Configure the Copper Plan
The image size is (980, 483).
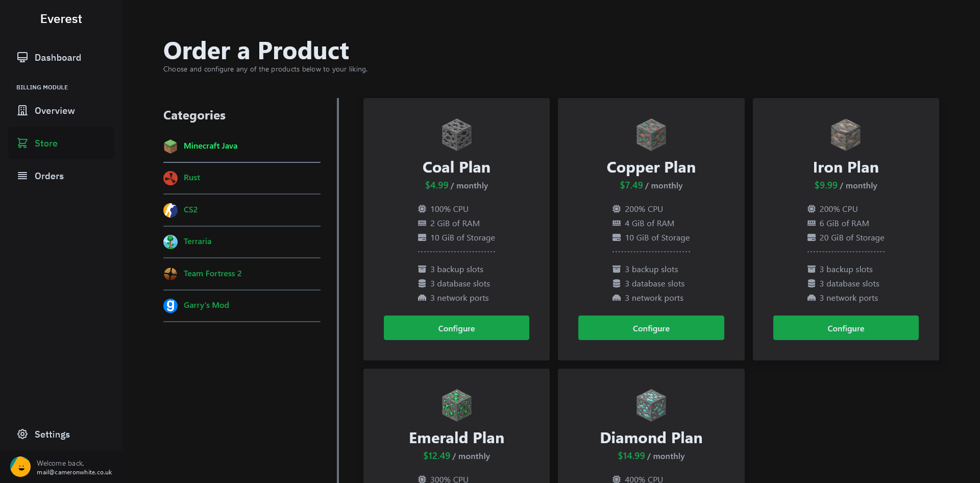651,328
